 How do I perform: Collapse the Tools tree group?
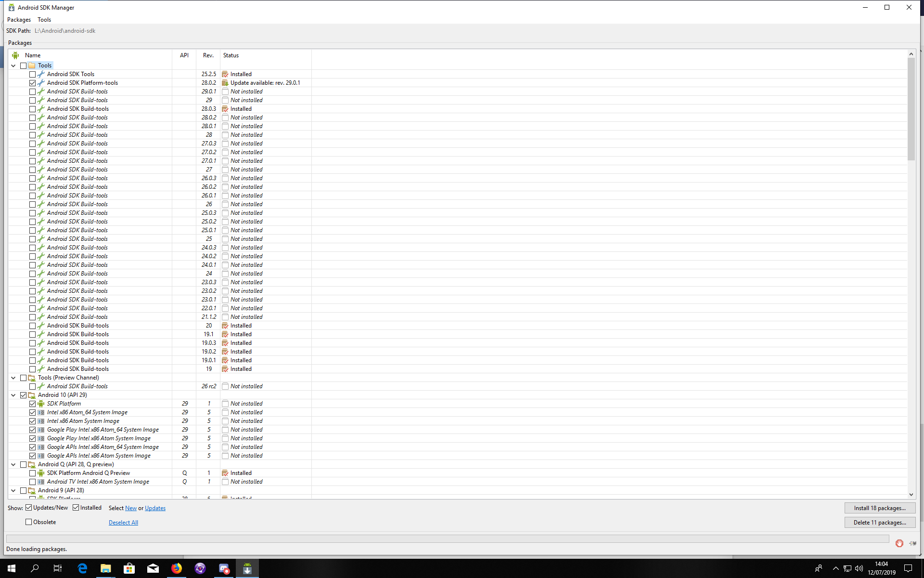coord(13,66)
